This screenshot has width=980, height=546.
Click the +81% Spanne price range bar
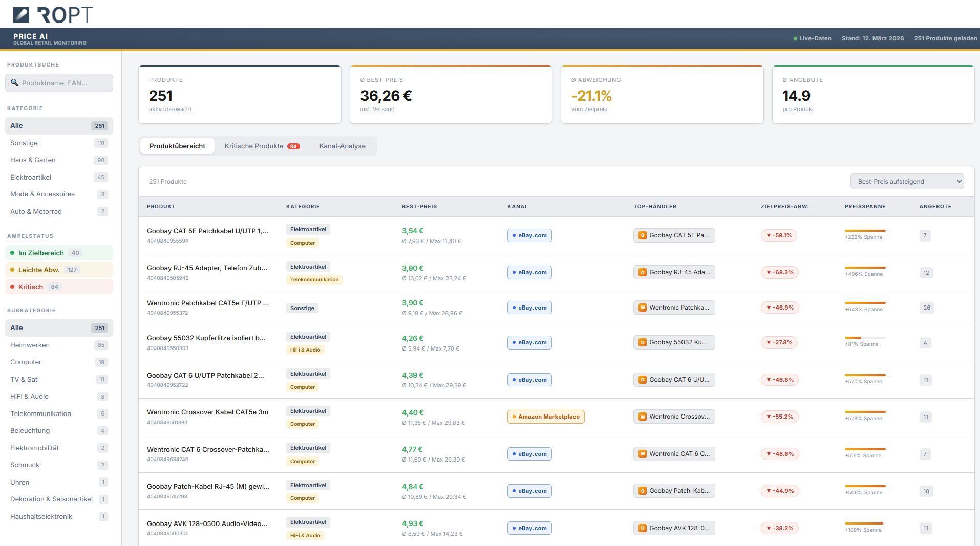pos(864,338)
